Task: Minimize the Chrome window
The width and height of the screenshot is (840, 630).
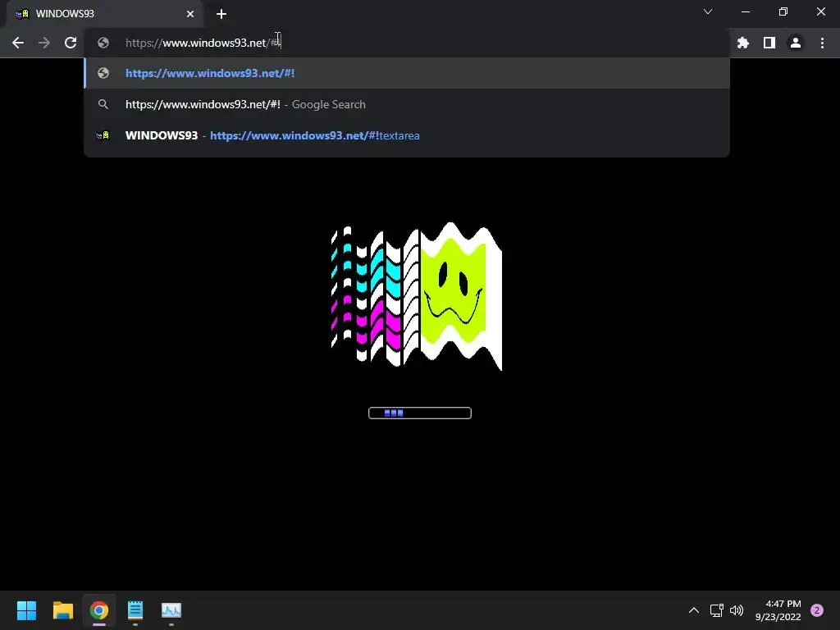Action: click(x=745, y=11)
